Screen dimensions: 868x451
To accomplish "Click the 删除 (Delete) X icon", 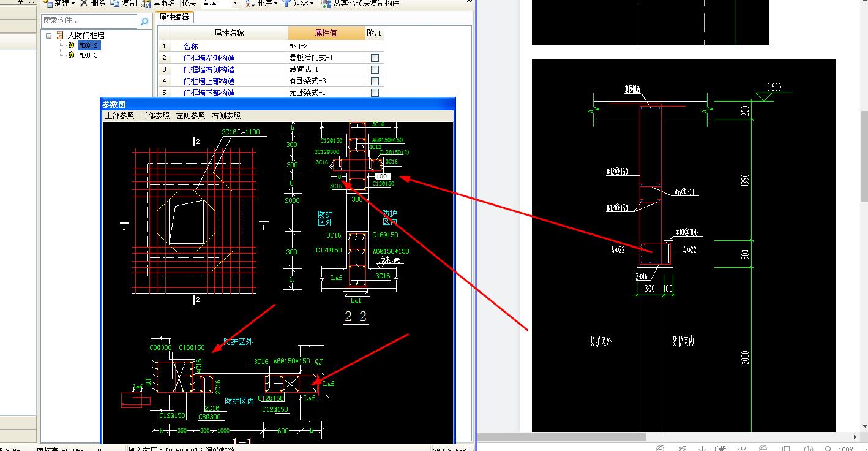I will [x=84, y=3].
